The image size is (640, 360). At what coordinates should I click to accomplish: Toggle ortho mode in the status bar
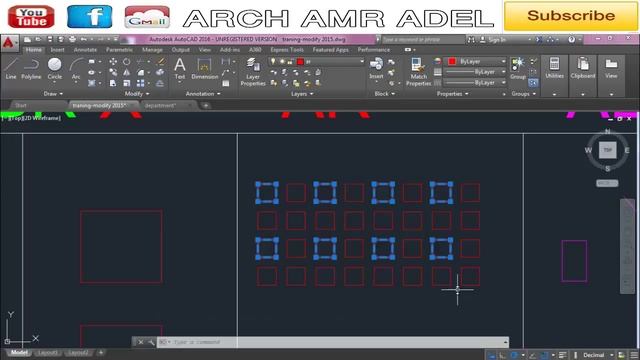[503, 355]
